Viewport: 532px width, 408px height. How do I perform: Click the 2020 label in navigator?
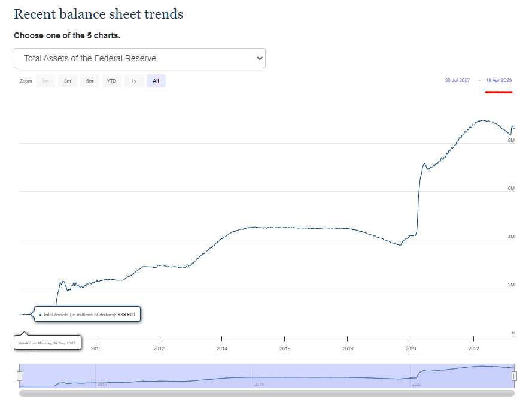(417, 384)
